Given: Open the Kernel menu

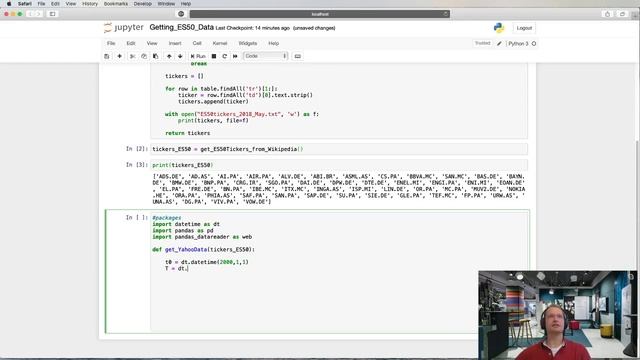Looking at the screenshot, I should coord(220,43).
